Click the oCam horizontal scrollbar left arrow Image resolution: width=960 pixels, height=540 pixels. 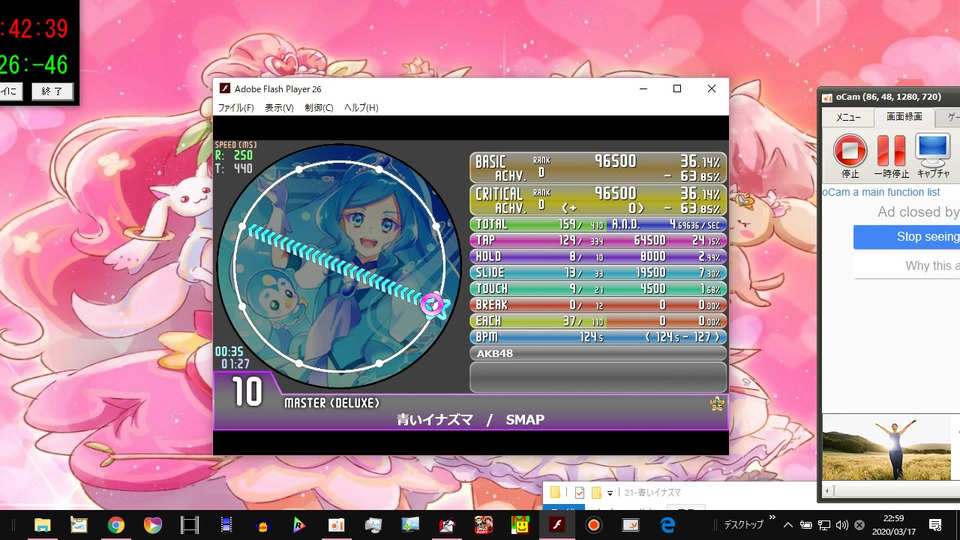pos(828,490)
